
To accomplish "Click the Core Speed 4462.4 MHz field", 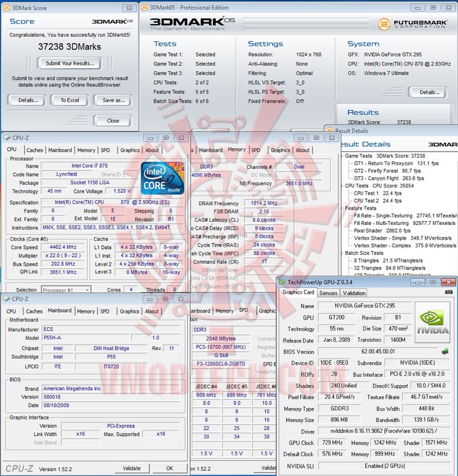I will click(63, 247).
